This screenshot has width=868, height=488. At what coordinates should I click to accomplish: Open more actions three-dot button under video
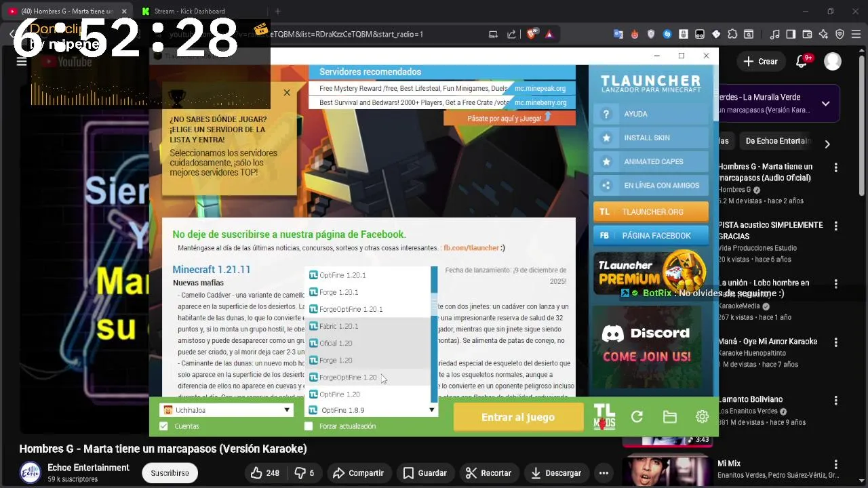click(604, 473)
